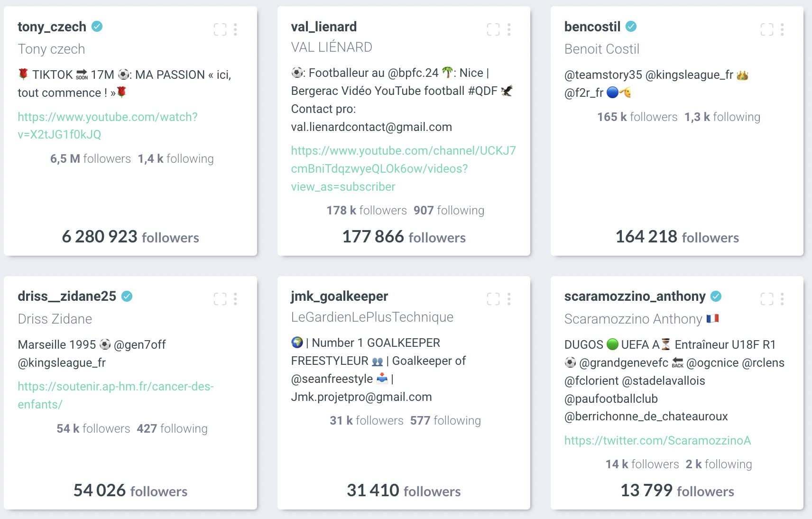The image size is (812, 519).
Task: Open the twitter.com/ScaramozzinoA link
Action: pyautogui.click(x=658, y=440)
